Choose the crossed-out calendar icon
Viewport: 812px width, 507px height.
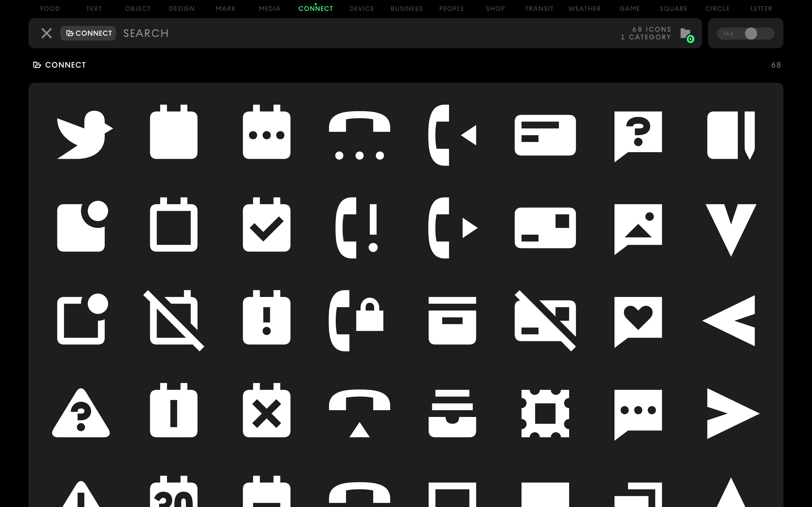coord(174,321)
